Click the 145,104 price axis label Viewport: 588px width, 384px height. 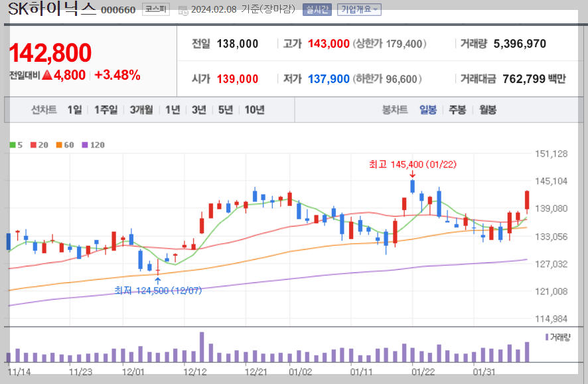[x=551, y=181]
